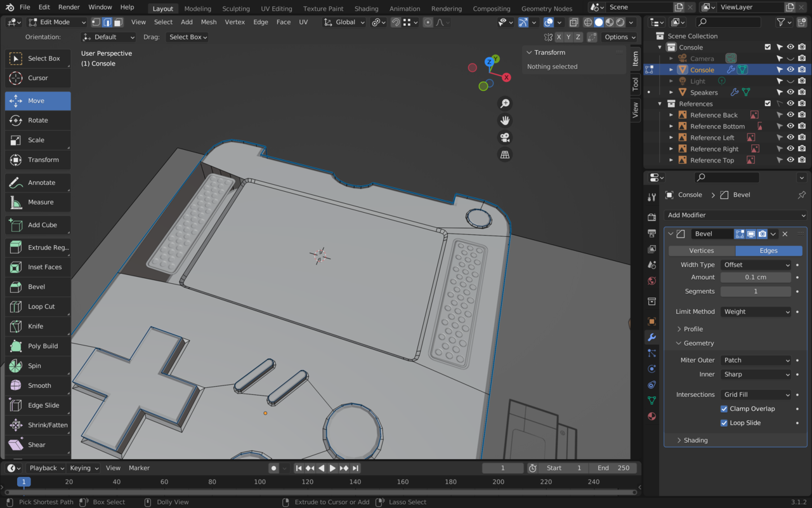This screenshot has height=508, width=812.
Task: Click the timeline End frame field
Action: 613,468
